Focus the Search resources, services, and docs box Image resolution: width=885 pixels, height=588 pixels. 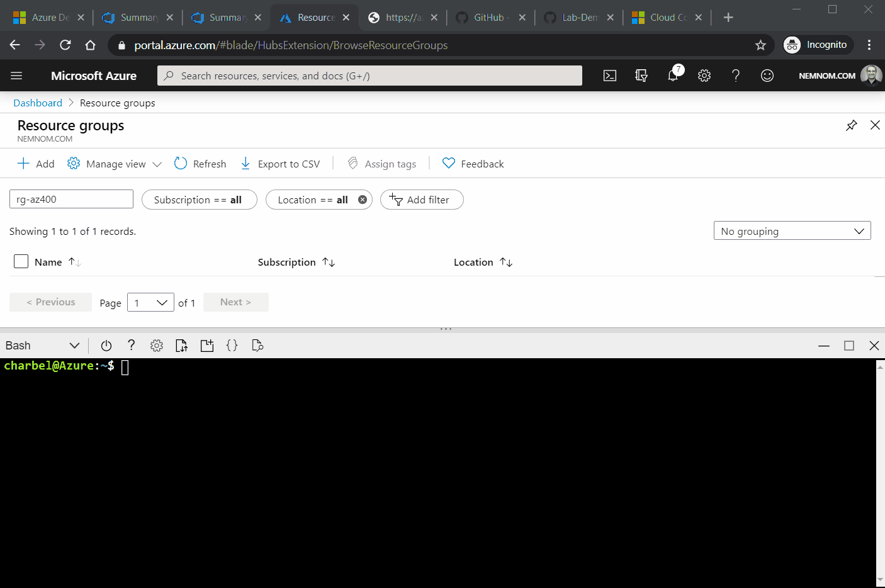click(369, 76)
